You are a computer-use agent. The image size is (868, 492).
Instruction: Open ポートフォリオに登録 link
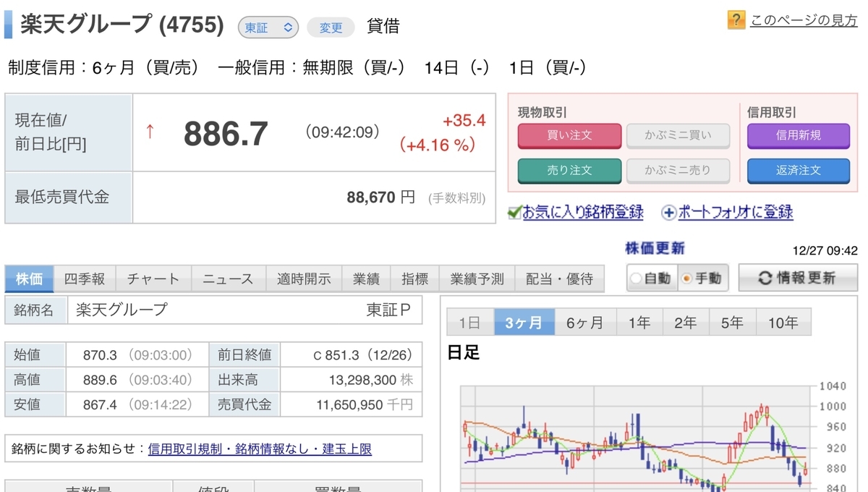pyautogui.click(x=735, y=213)
